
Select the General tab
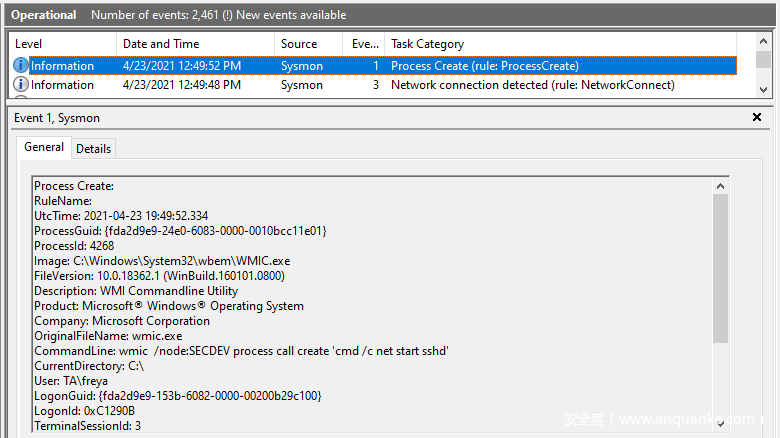44,147
